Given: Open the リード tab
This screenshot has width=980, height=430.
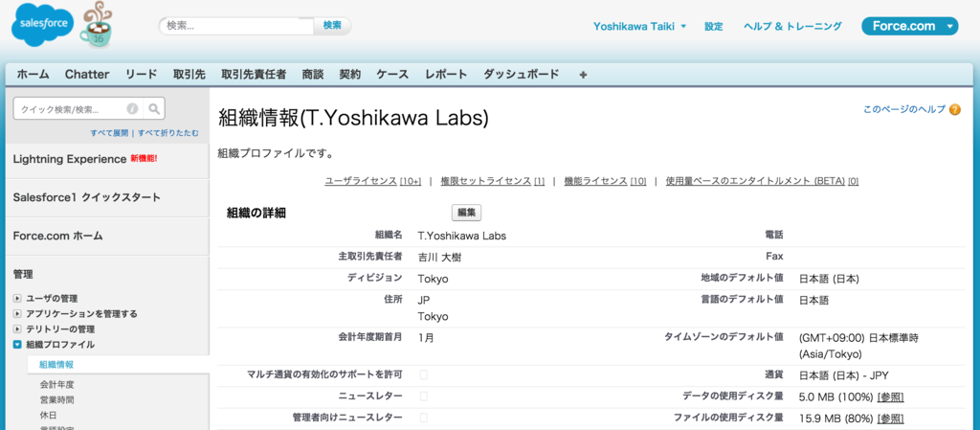Looking at the screenshot, I should pyautogui.click(x=142, y=75).
